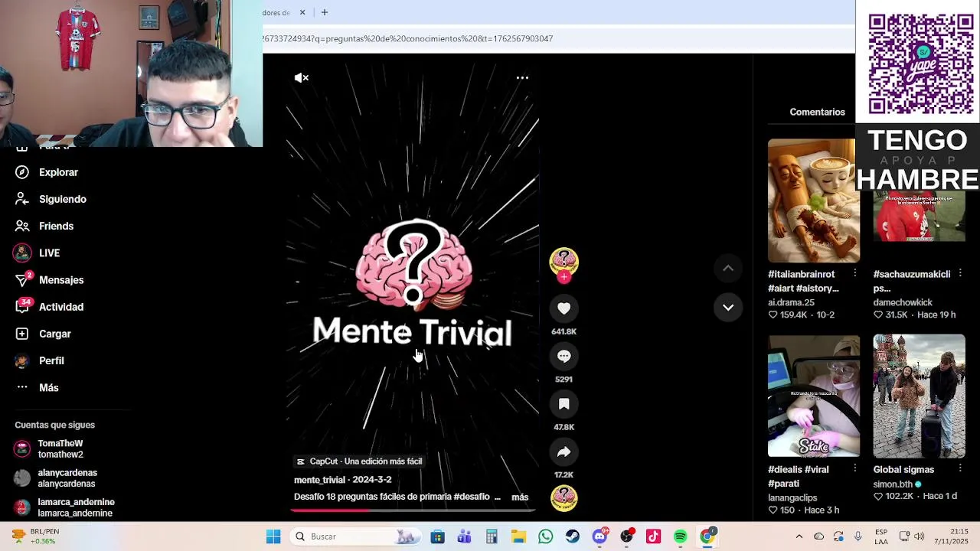
Task: Click the mente_trivial username link
Action: coord(320,480)
